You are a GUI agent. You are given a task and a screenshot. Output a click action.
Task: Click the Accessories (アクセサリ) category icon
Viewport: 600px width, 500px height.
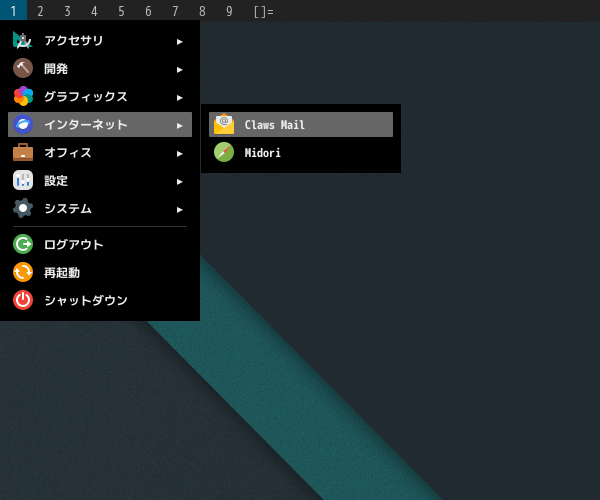click(23, 40)
